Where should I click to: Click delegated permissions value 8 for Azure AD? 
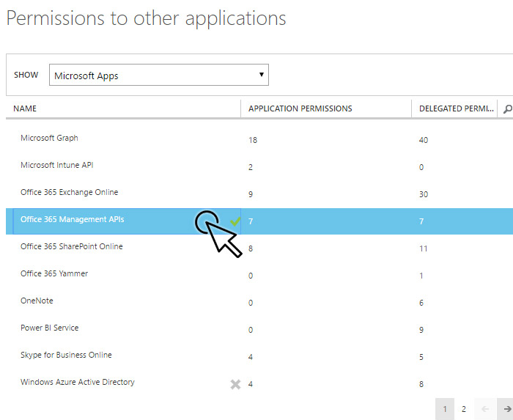[421, 385]
